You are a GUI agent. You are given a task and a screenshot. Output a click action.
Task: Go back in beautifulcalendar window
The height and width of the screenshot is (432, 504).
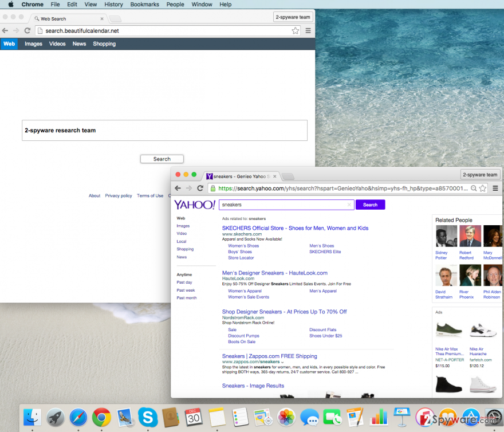[x=5, y=30]
